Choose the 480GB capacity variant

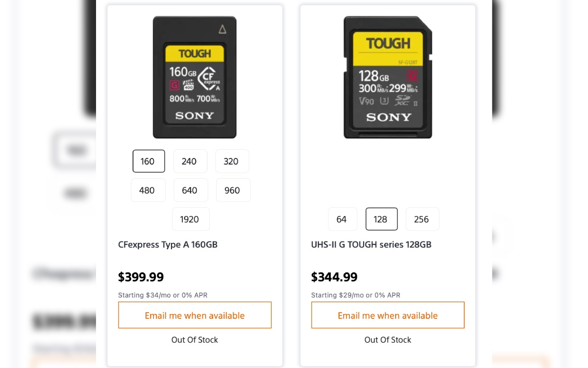(x=148, y=190)
